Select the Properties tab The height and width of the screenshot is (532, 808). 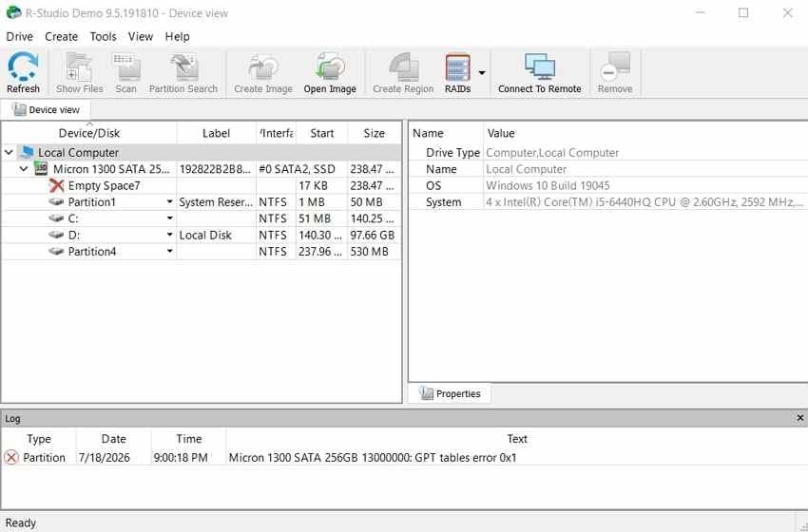coord(450,393)
